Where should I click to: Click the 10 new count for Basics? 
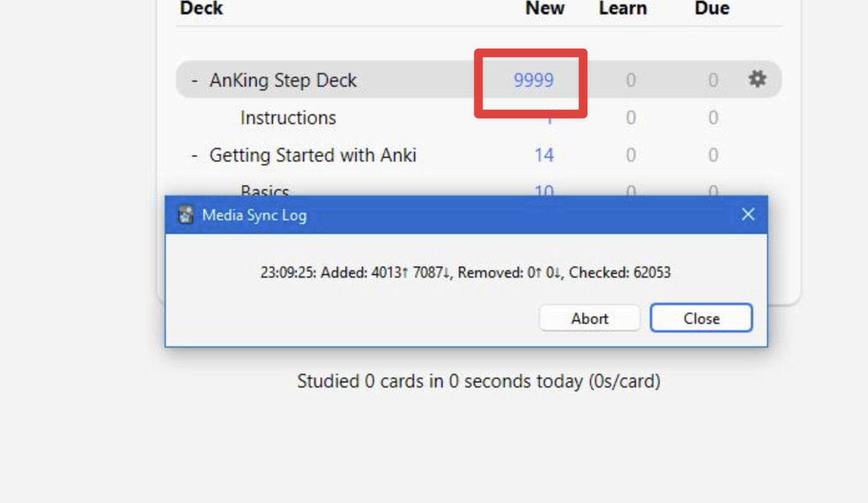click(544, 190)
